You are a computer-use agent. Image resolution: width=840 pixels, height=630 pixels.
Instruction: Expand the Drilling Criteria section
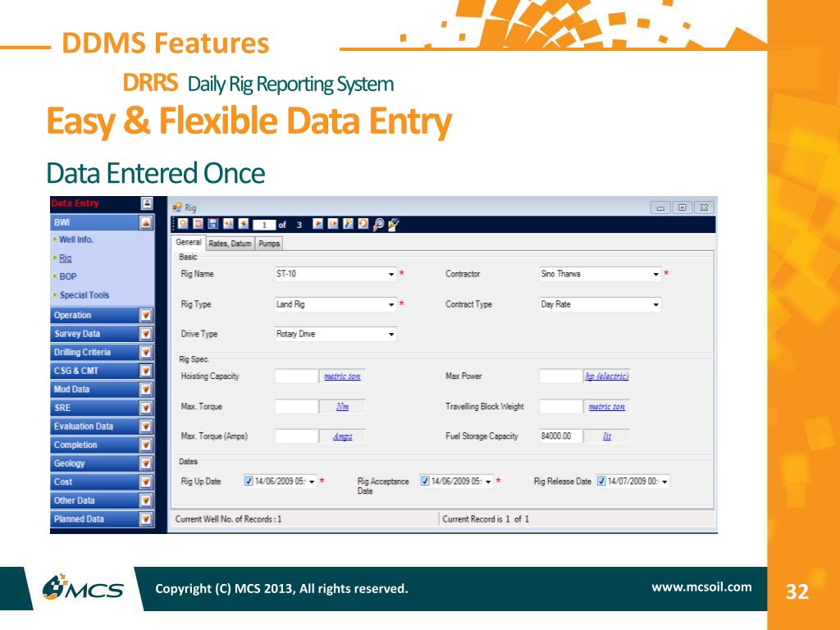pyautogui.click(x=146, y=353)
